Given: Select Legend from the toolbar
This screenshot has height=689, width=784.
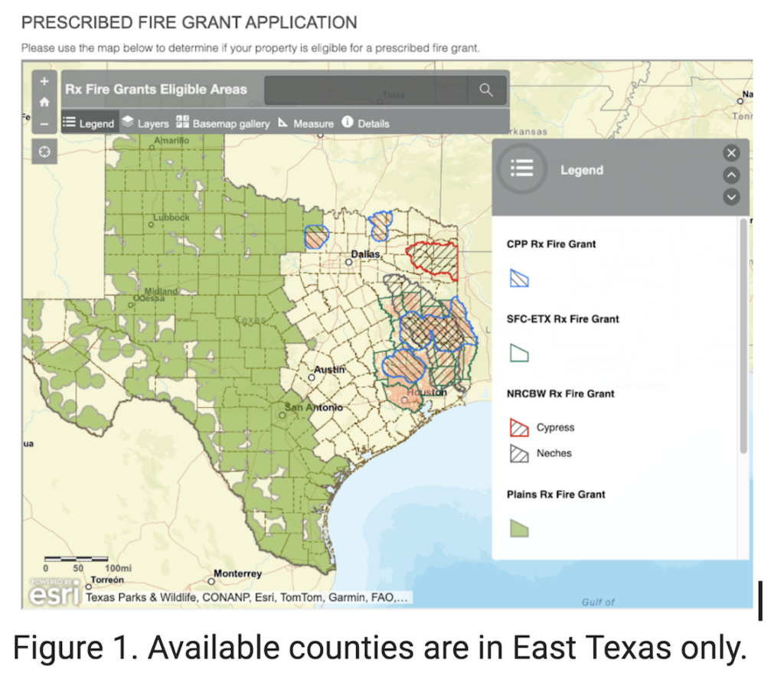Looking at the screenshot, I should (90, 122).
